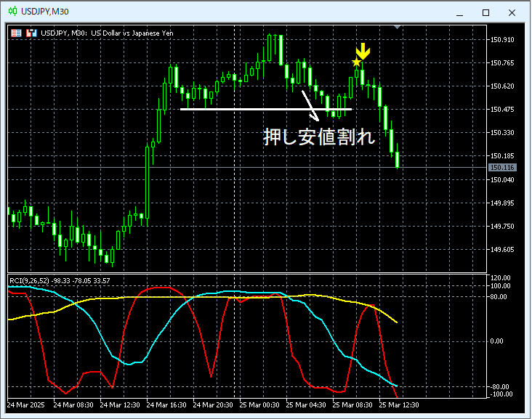Click the 0.00 RCI scale label
The width and height of the screenshot is (532, 419).
coord(496,341)
